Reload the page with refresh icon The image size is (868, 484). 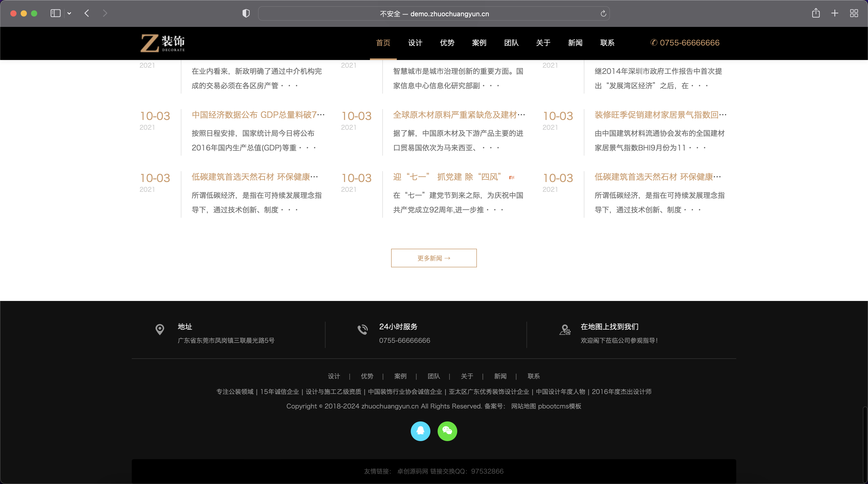[603, 13]
